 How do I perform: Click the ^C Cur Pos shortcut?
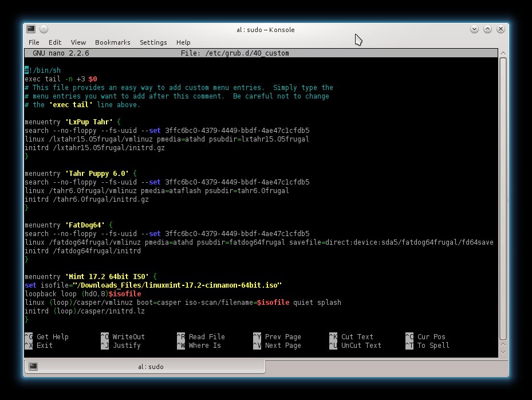pos(425,337)
